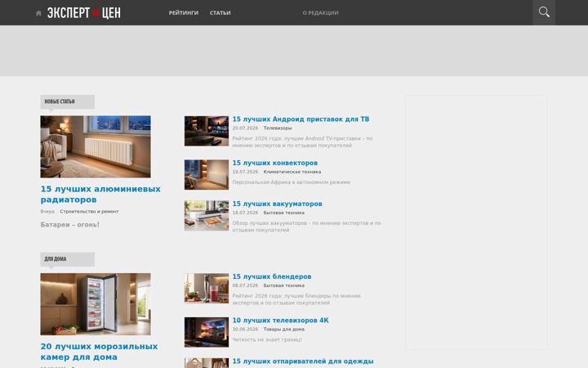The height and width of the screenshot is (368, 588).
Task: Open the Телевизоры category link
Action: (x=278, y=128)
